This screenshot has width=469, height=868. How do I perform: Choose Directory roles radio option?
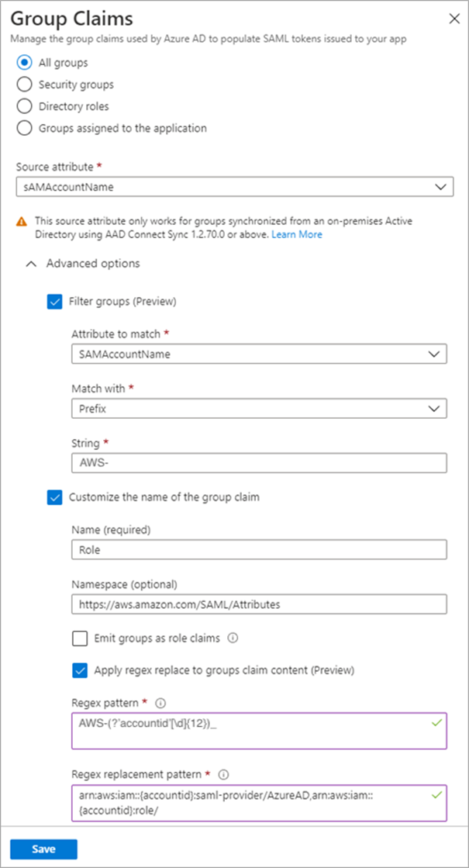[x=24, y=106]
